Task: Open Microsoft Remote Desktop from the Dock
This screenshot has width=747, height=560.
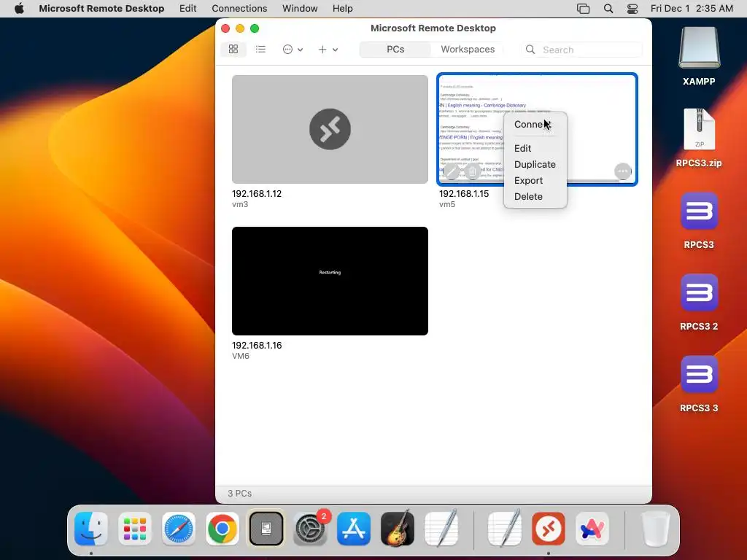Action: 549,529
